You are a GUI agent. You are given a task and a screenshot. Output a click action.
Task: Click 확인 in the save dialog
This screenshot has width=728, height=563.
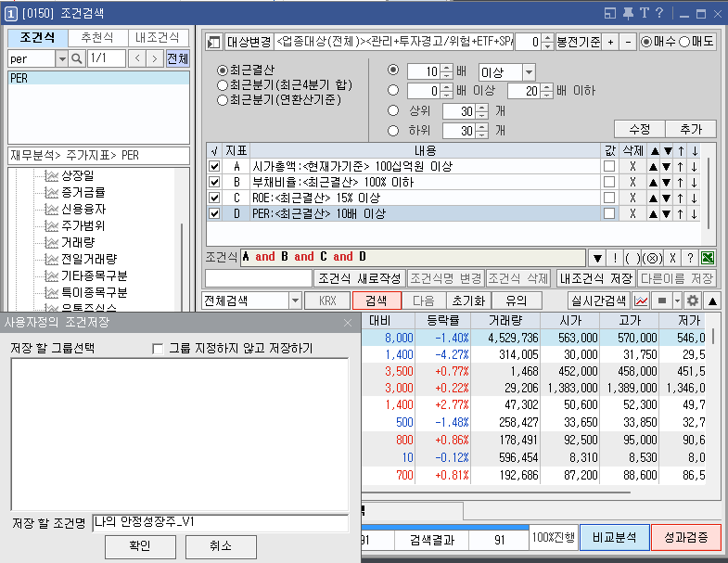[x=140, y=546]
